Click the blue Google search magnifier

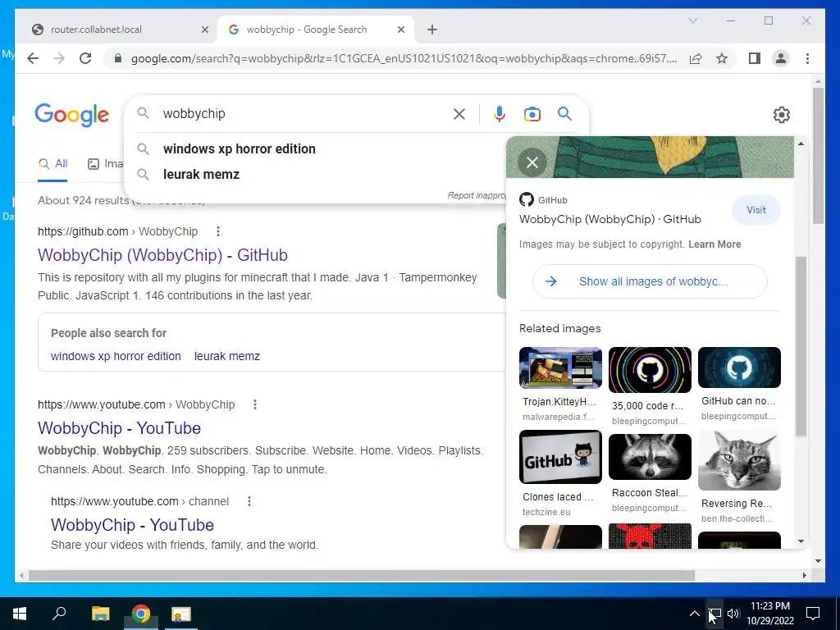click(564, 113)
